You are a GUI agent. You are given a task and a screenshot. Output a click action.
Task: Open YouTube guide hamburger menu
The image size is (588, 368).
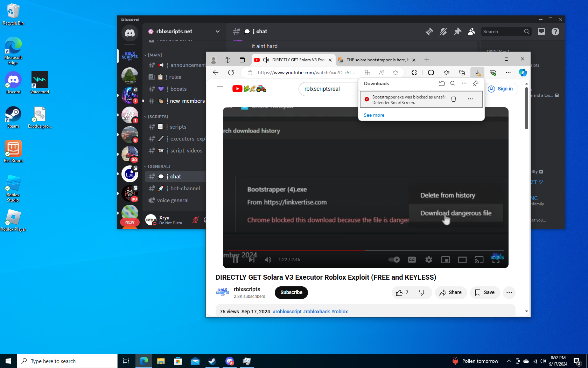220,89
